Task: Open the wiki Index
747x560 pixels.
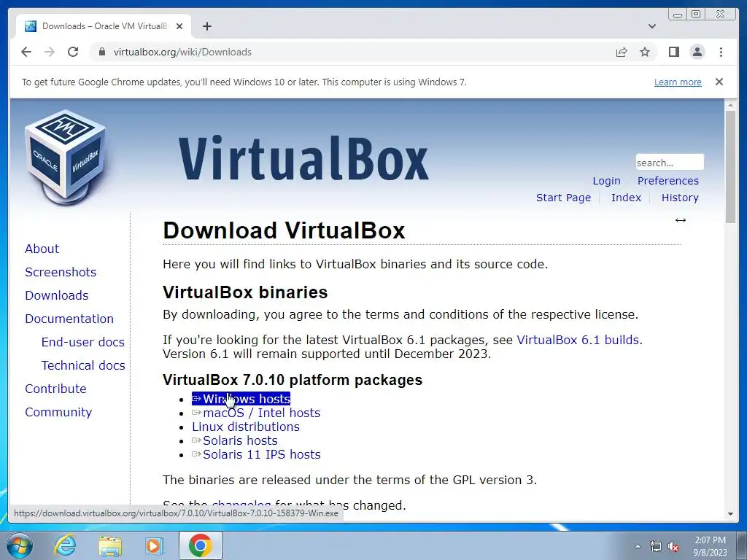Action: (x=626, y=198)
